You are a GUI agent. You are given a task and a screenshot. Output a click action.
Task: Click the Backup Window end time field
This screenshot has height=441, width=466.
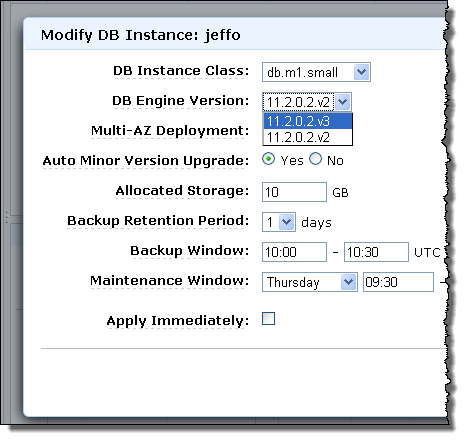(376, 252)
